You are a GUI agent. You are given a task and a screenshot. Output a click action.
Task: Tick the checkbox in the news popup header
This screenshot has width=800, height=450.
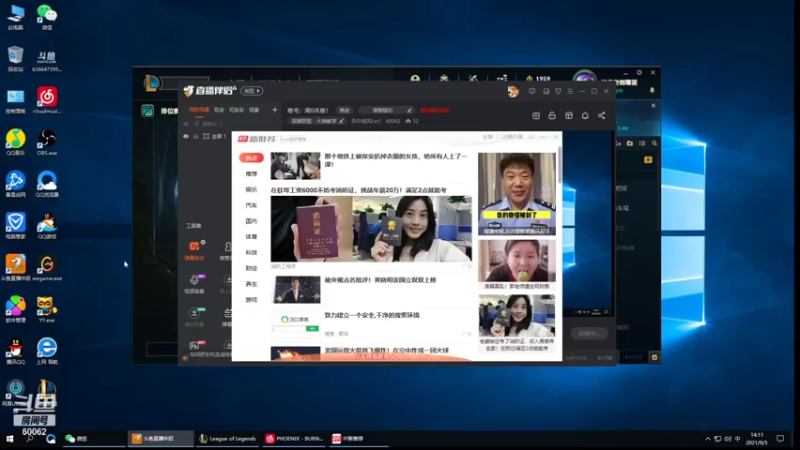tap(499, 137)
